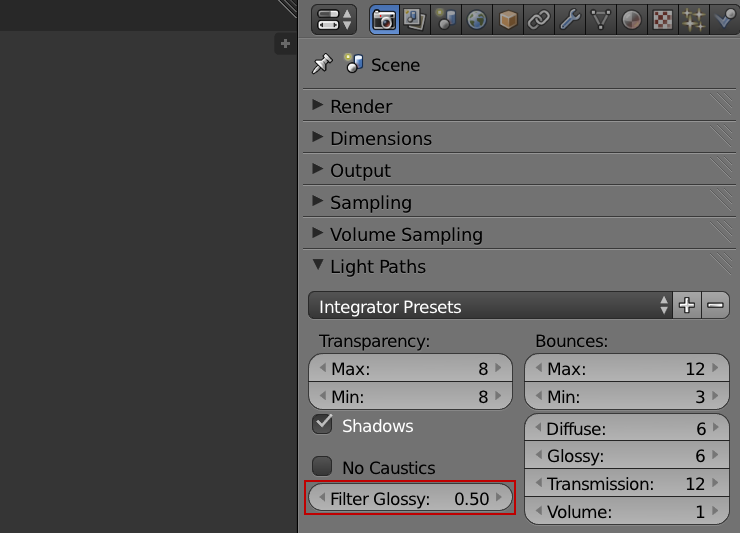This screenshot has width=740, height=533.
Task: Open the World properties globe tab
Action: tap(477, 20)
